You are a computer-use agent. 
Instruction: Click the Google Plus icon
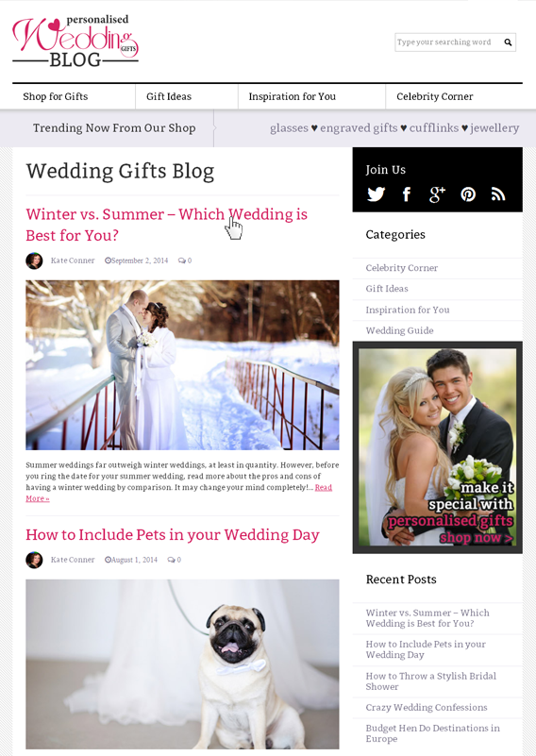click(437, 193)
